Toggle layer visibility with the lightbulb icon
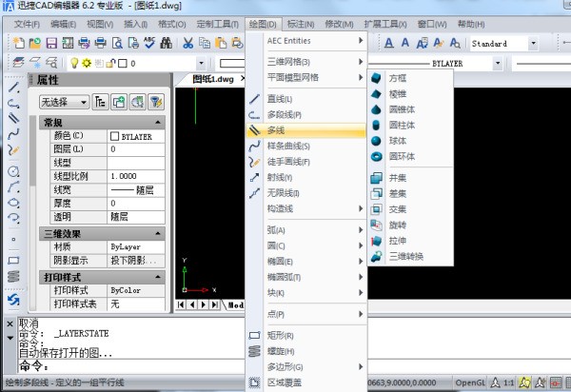 pos(74,63)
